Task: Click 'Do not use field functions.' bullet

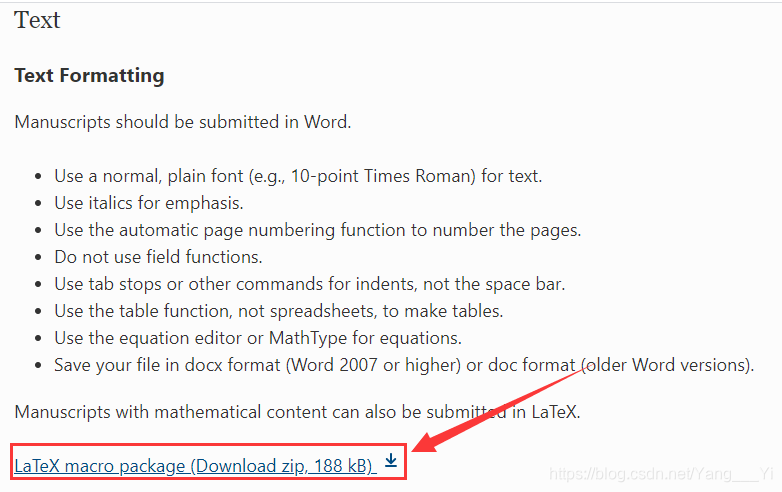Action: 158,257
